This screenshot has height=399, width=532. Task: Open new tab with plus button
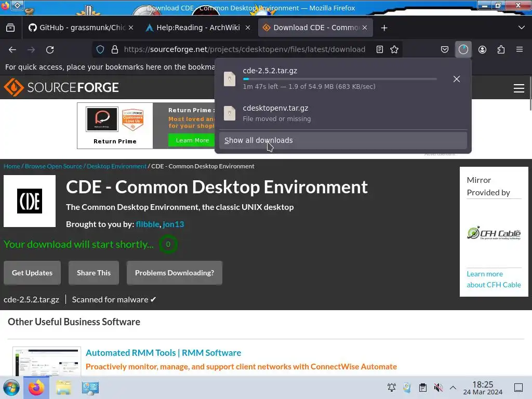(384, 28)
